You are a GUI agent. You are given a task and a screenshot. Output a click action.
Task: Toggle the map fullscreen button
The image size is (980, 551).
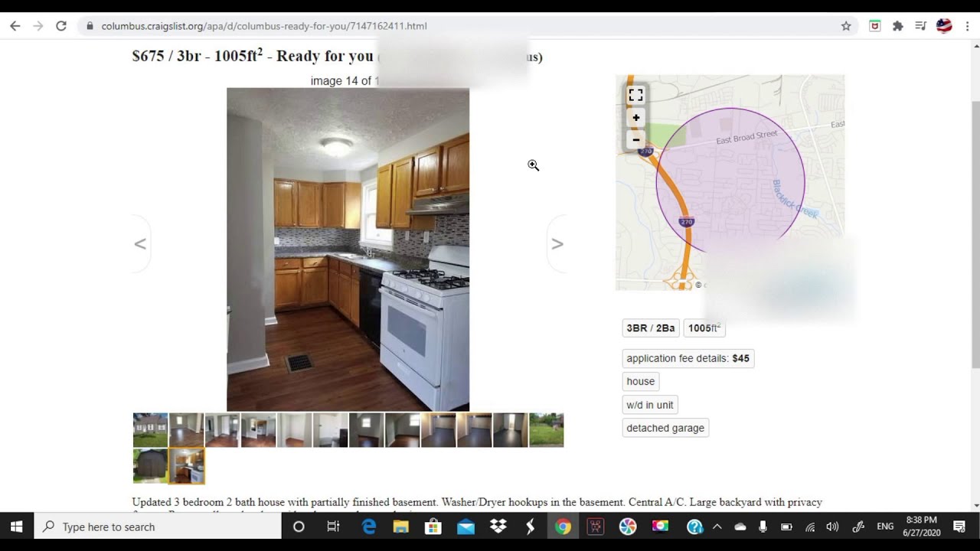(x=635, y=95)
